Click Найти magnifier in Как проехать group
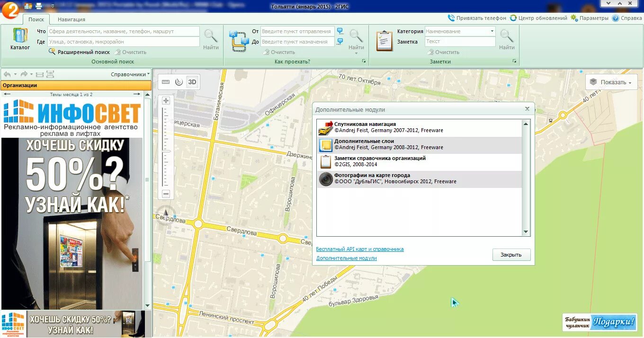Viewport: 644px width, 338px height. click(356, 39)
